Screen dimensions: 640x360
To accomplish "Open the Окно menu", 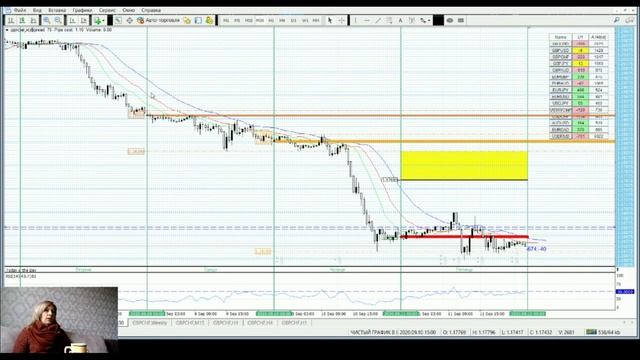I will [129, 10].
